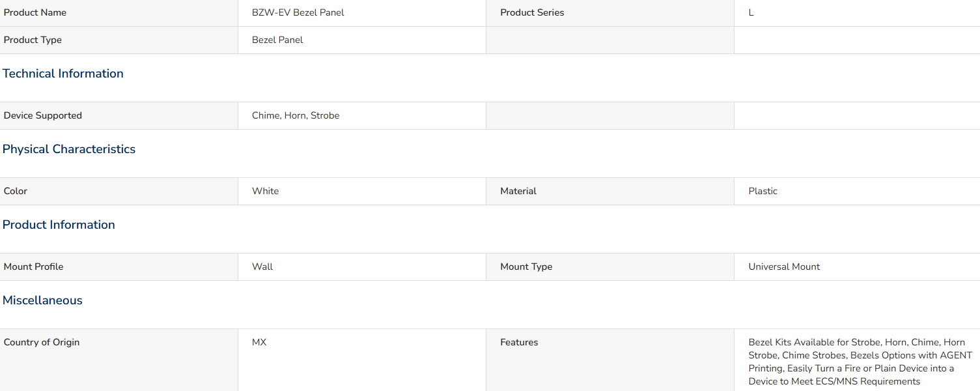Screen dimensions: 980x391
Task: Select the Physical Characteristics heading
Action: 69,149
